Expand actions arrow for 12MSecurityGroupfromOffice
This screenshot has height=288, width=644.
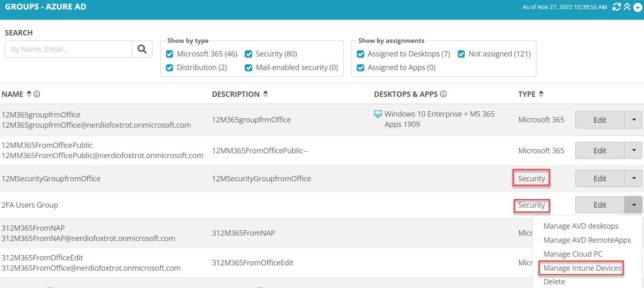coord(634,178)
